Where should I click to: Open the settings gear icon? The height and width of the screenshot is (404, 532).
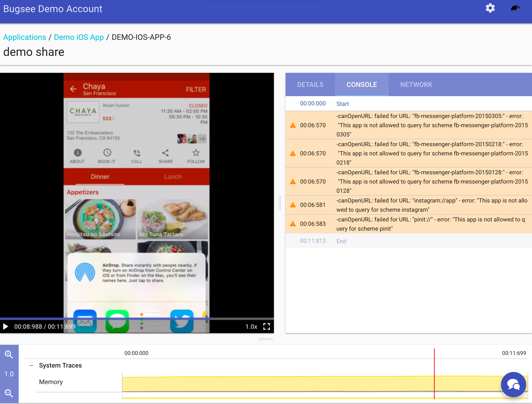pyautogui.click(x=490, y=8)
